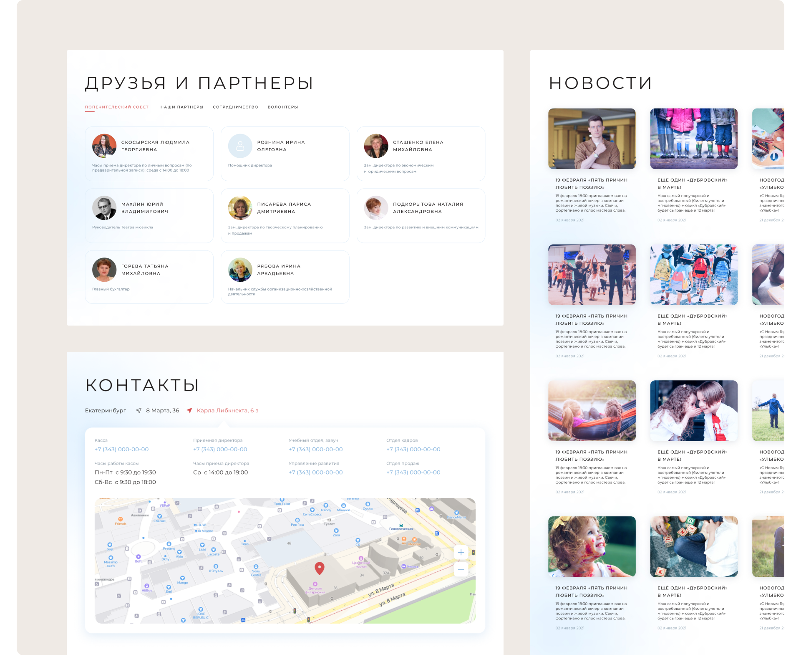
Task: Click the navigation arrow icon beside «8 Марта, 36»
Action: click(x=139, y=410)
